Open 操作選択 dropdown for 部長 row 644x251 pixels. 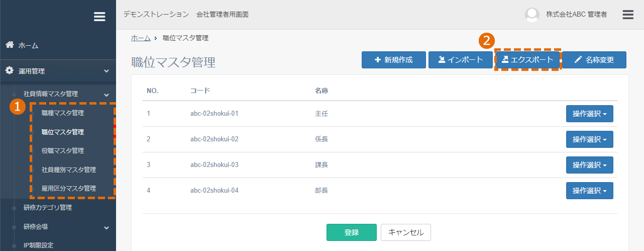point(590,191)
